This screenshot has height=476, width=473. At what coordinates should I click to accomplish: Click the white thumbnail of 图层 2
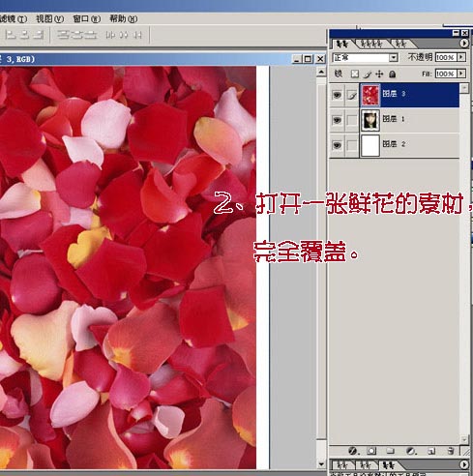[370, 145]
